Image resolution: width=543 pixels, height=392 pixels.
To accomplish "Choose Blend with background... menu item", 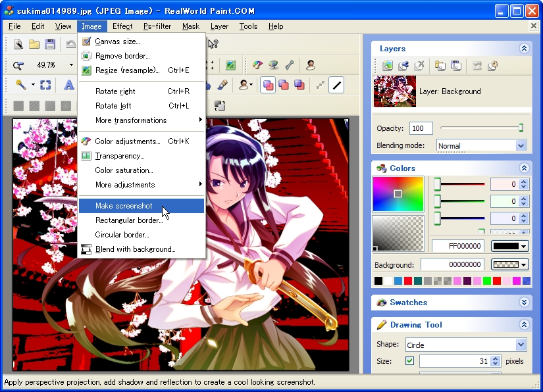I will pyautogui.click(x=142, y=249).
